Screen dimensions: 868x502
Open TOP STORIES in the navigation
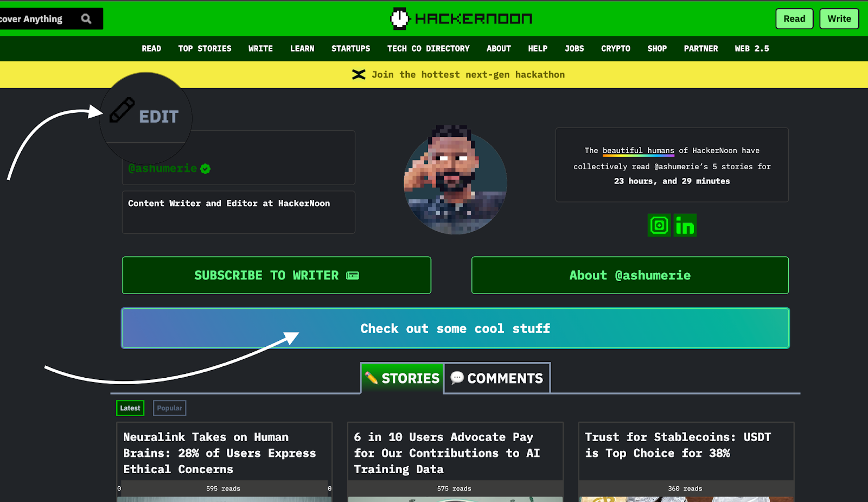pos(205,49)
